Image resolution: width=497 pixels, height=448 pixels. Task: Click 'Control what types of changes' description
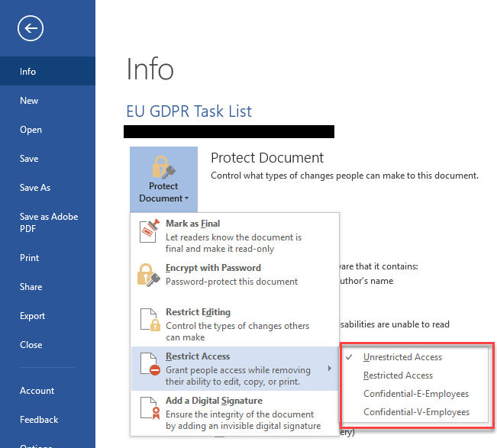(344, 176)
